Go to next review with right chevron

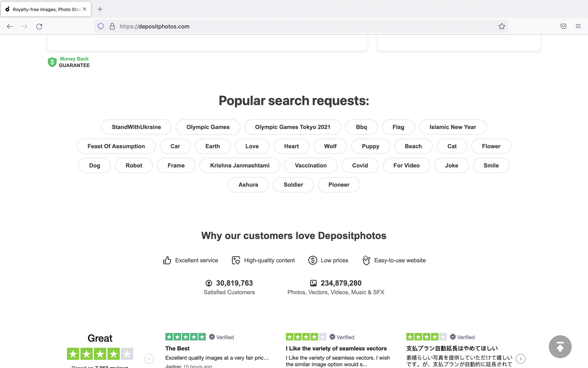520,359
